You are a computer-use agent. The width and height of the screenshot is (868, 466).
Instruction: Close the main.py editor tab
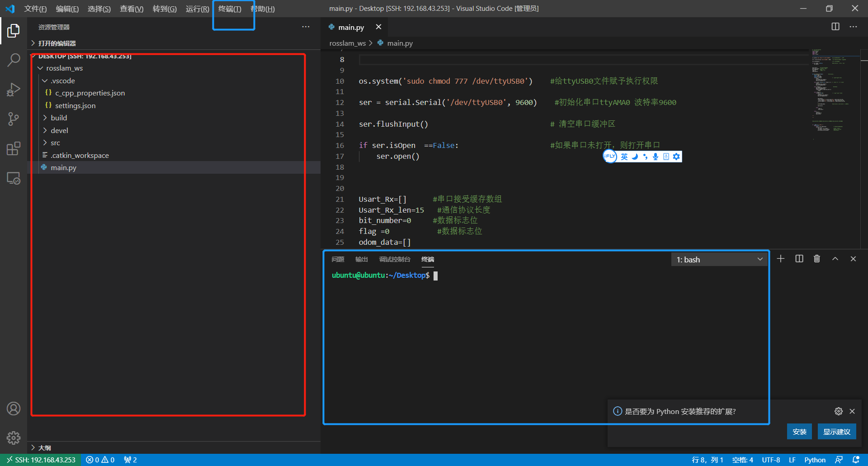[378, 27]
